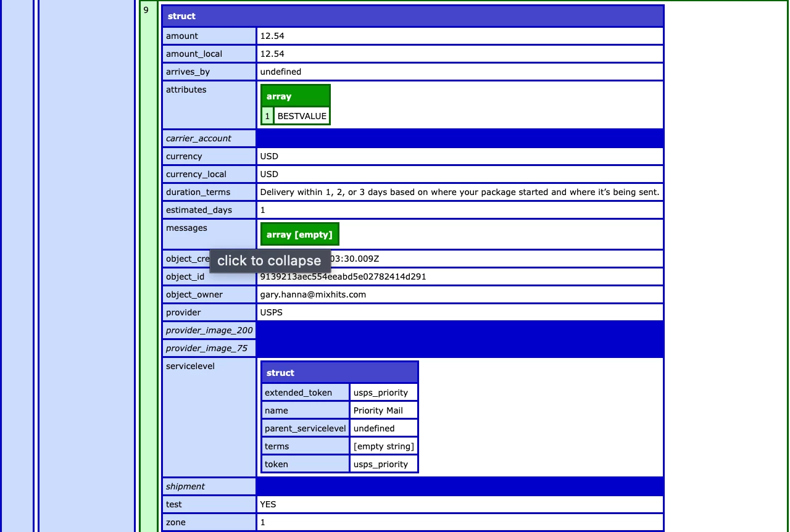Viewport: 790px width, 532px height.
Task: Click the provider key cell
Action: coord(209,312)
